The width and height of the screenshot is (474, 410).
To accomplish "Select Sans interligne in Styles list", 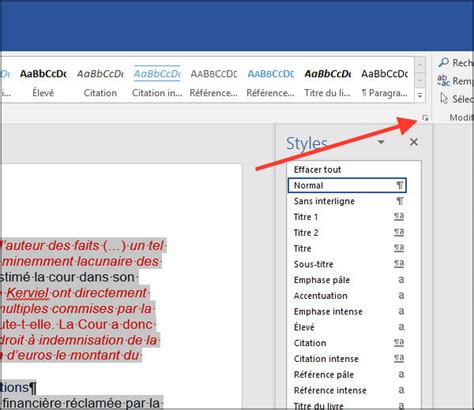I will click(347, 201).
